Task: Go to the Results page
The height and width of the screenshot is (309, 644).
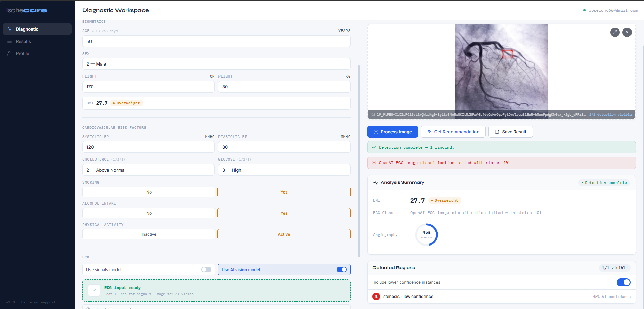Action: pyautogui.click(x=37, y=41)
